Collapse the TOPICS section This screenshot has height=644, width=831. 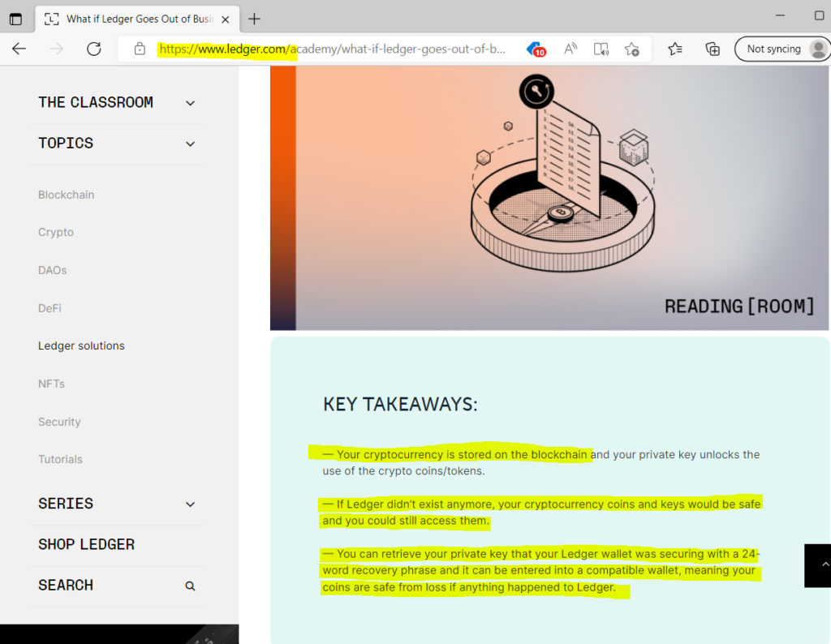click(x=190, y=144)
